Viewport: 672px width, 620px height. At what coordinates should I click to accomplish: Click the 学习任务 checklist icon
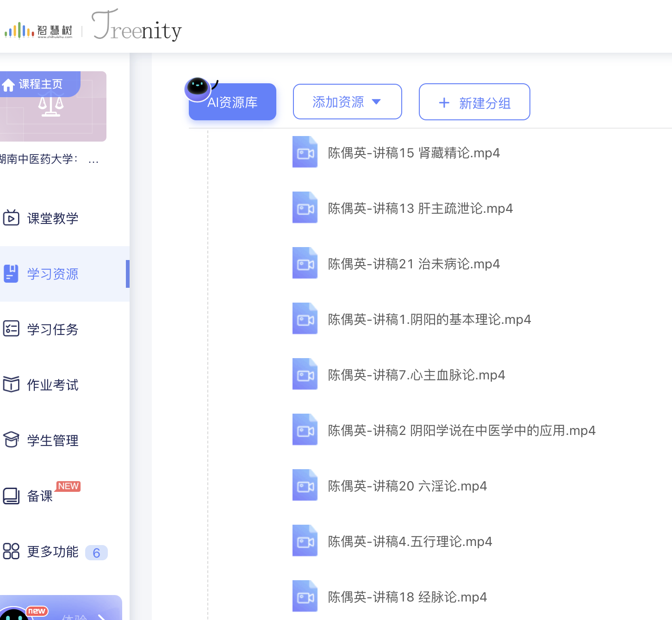click(x=11, y=329)
